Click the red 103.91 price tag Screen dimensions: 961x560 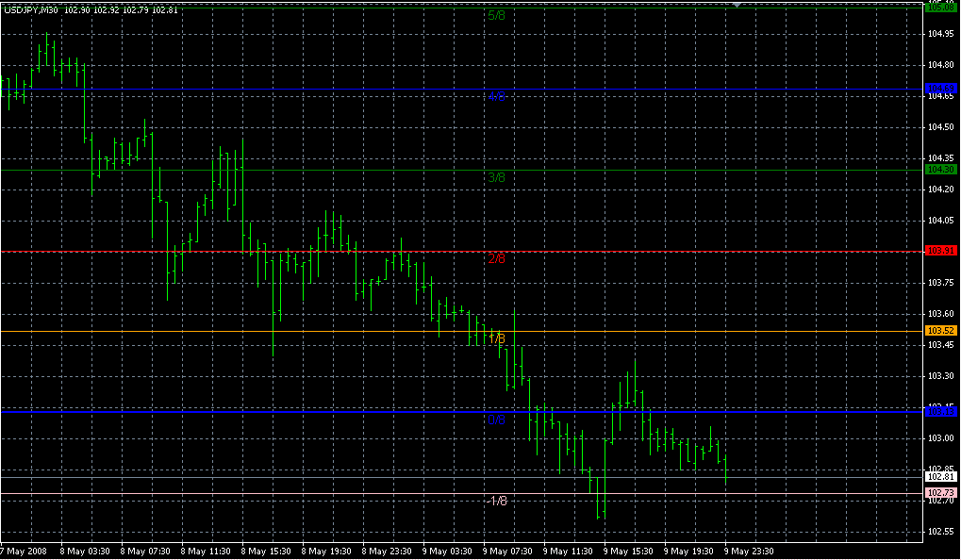[x=941, y=252]
